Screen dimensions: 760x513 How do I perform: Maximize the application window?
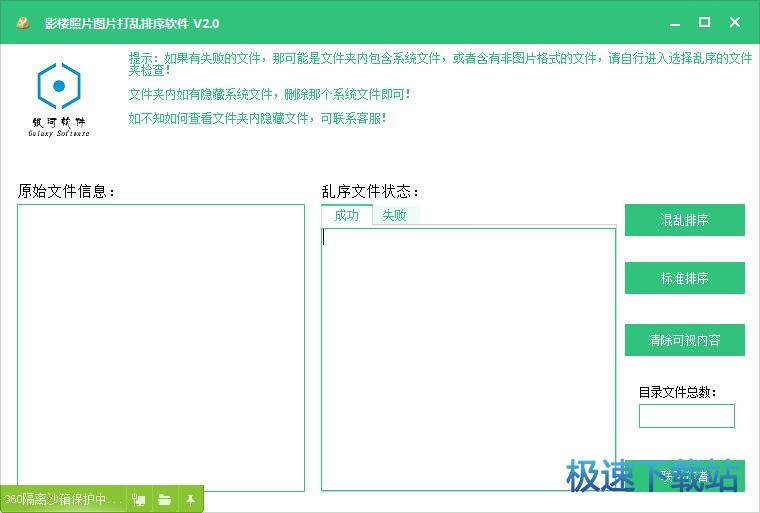pyautogui.click(x=704, y=22)
